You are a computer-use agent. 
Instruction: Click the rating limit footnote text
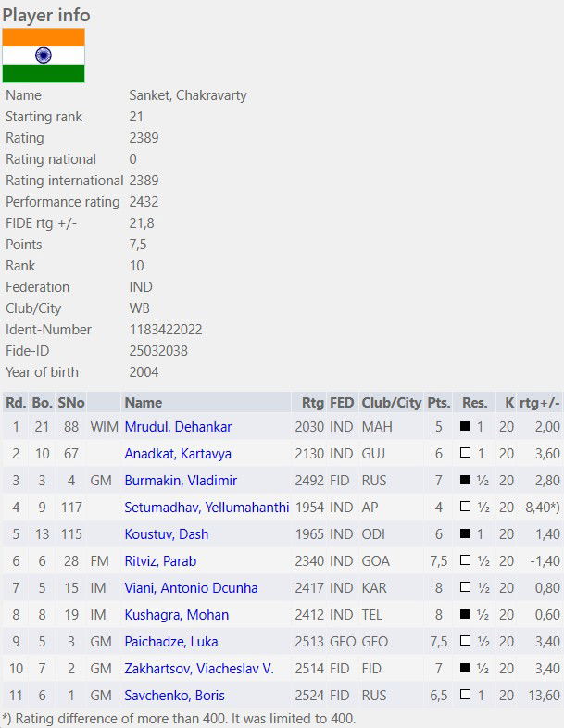click(181, 719)
